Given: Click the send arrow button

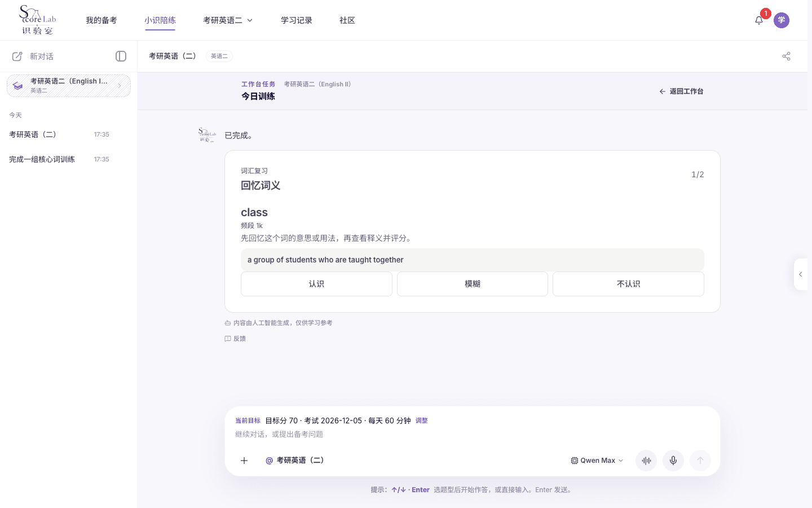Looking at the screenshot, I should (700, 461).
